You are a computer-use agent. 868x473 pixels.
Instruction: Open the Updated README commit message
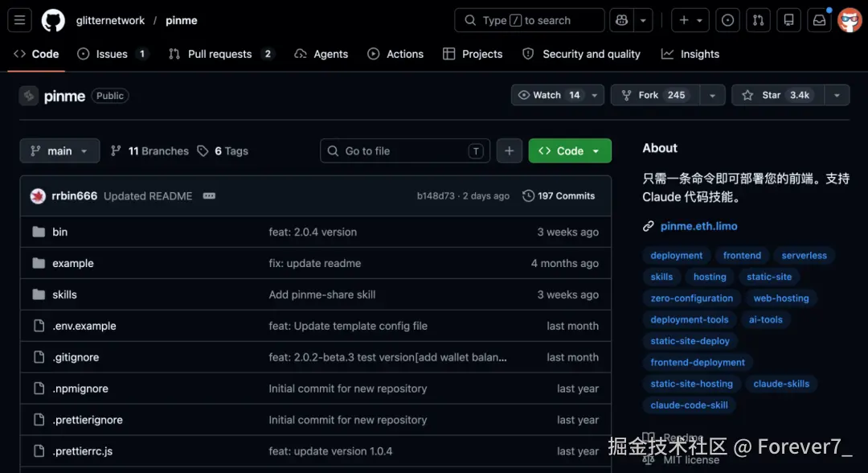148,196
